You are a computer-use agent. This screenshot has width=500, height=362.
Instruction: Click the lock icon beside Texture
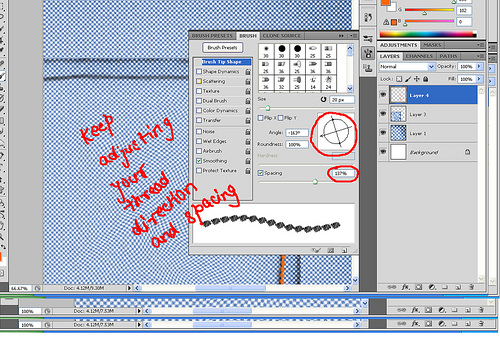pos(248,91)
